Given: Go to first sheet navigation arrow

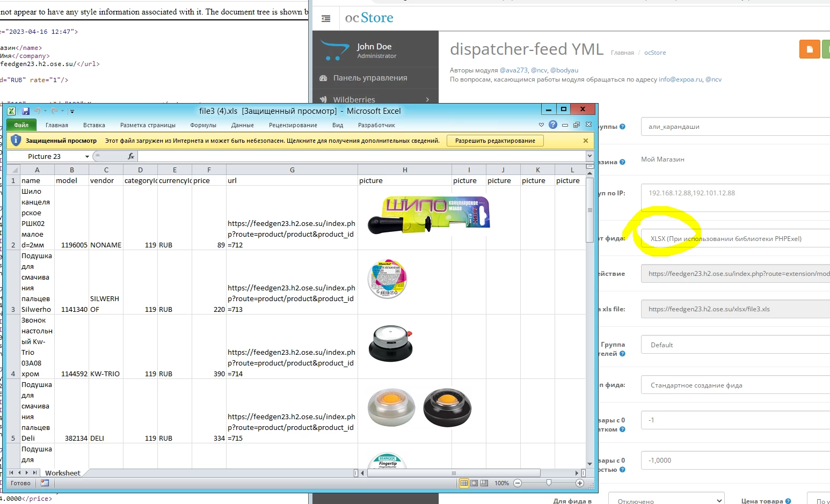Looking at the screenshot, I should 11,473.
